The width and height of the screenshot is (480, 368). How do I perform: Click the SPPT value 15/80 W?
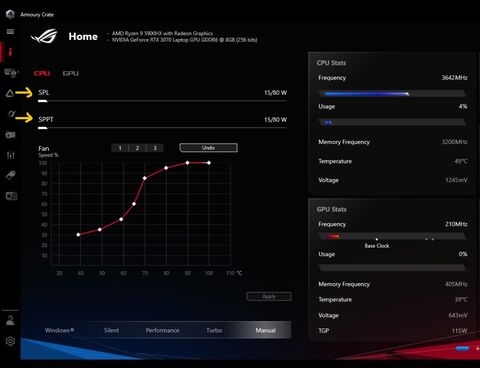[x=275, y=119]
